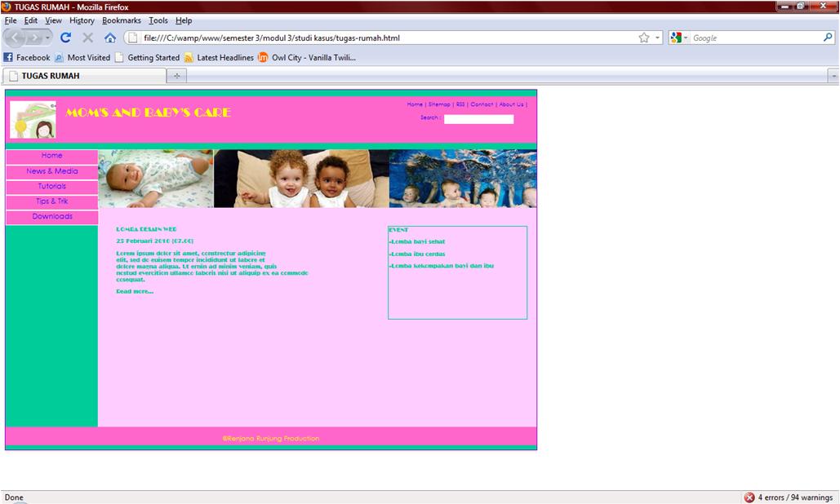
Task: Click the Done status bar text
Action: coord(14,497)
